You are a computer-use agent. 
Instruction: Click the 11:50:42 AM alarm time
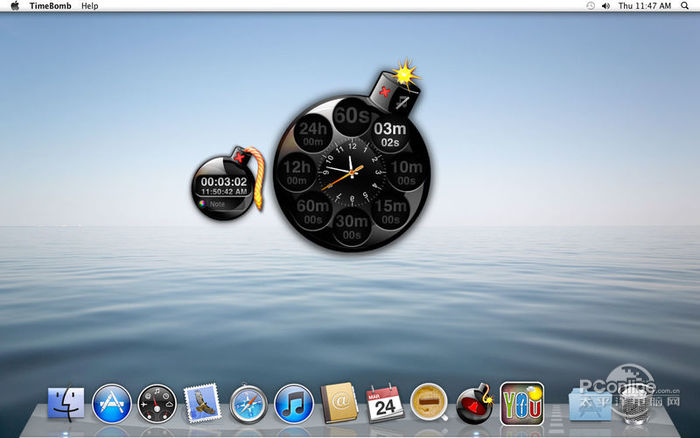tap(224, 192)
